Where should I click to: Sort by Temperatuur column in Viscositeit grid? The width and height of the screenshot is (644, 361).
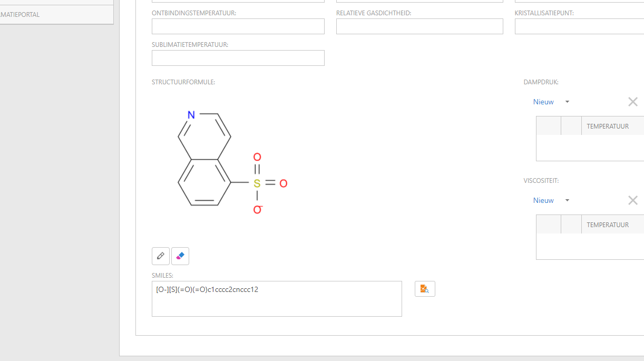608,225
